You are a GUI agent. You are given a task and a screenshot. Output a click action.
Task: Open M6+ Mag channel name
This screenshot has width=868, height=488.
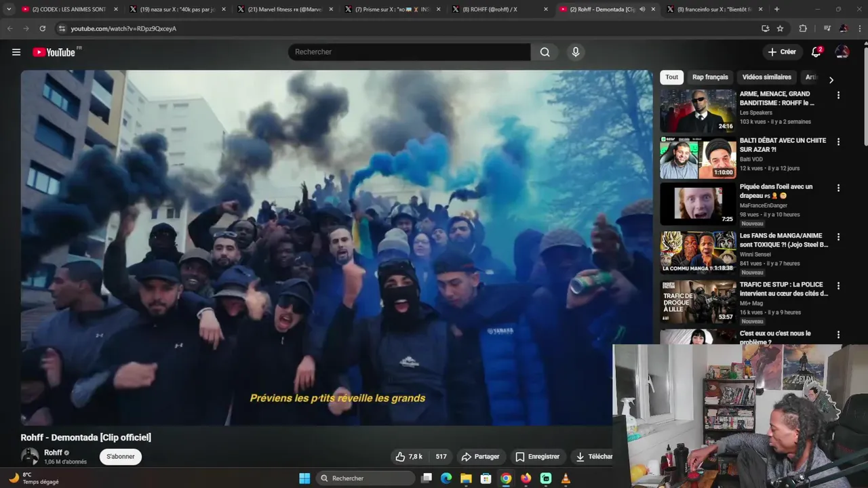click(x=752, y=303)
